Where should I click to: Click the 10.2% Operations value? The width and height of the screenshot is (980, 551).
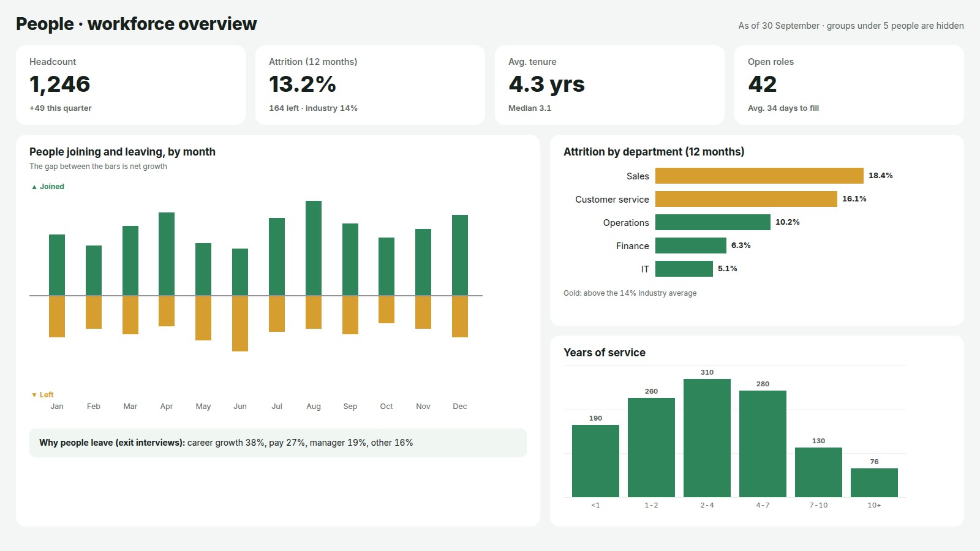coord(788,222)
